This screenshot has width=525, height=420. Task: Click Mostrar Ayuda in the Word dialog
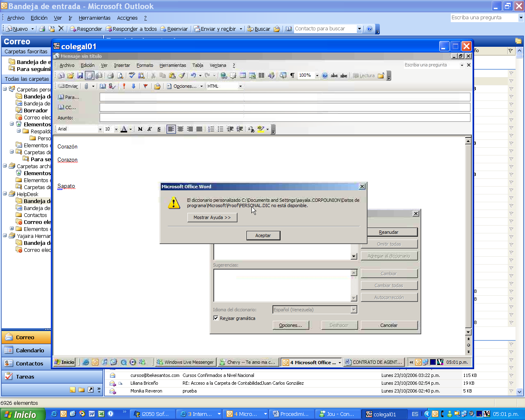click(x=212, y=217)
